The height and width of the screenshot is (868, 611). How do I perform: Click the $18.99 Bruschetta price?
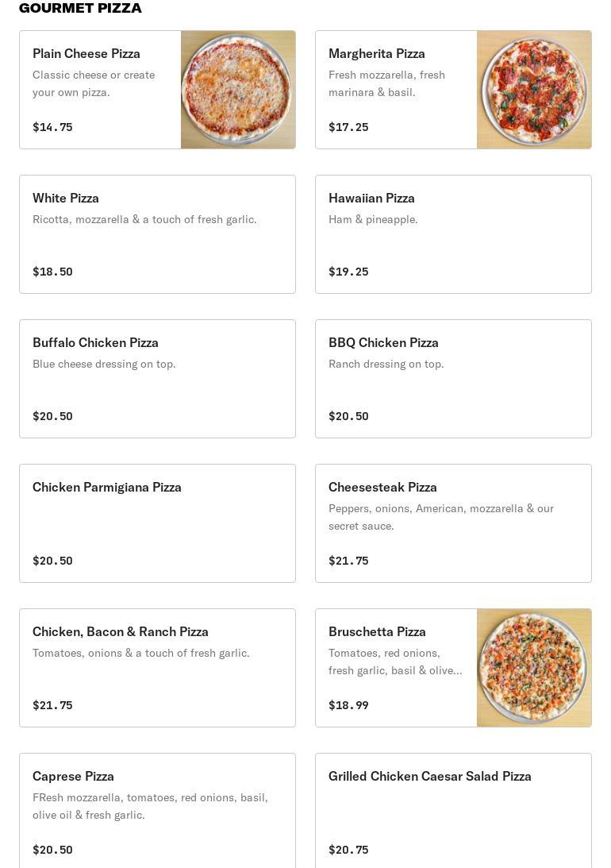(x=348, y=705)
